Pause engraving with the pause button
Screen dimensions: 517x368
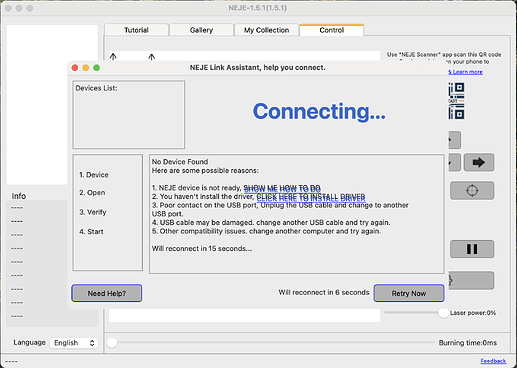(472, 249)
